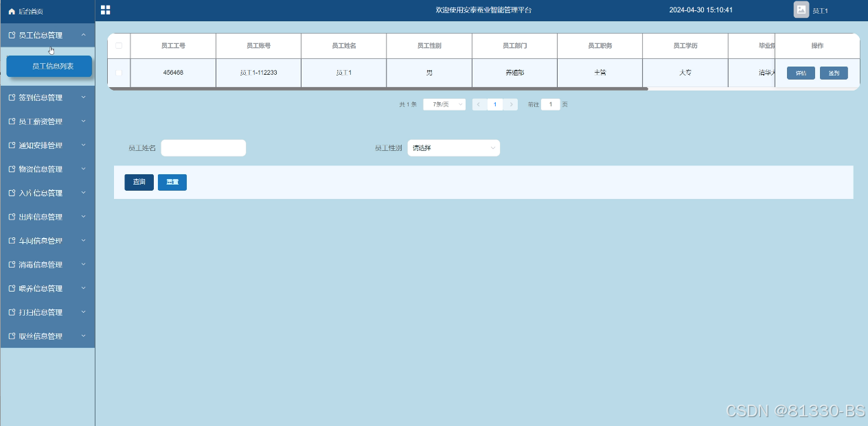
Task: Click the 2024-04-30 date and time text
Action: coord(701,10)
